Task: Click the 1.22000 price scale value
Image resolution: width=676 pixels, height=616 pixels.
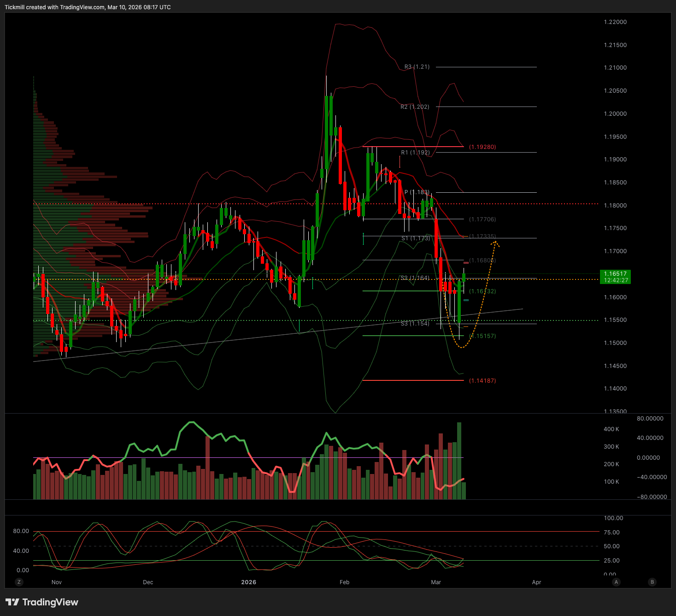Action: pyautogui.click(x=615, y=22)
